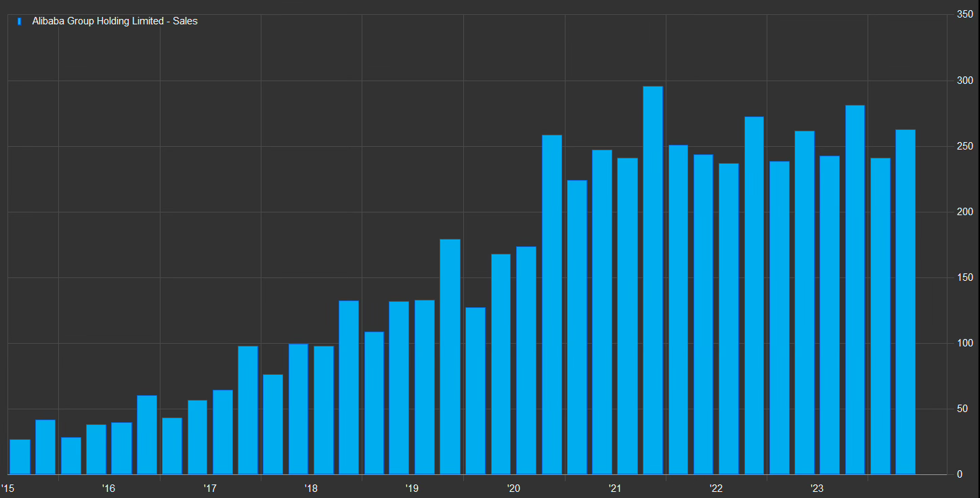
Task: Select the final sales bar in the chart
Action: [x=906, y=302]
